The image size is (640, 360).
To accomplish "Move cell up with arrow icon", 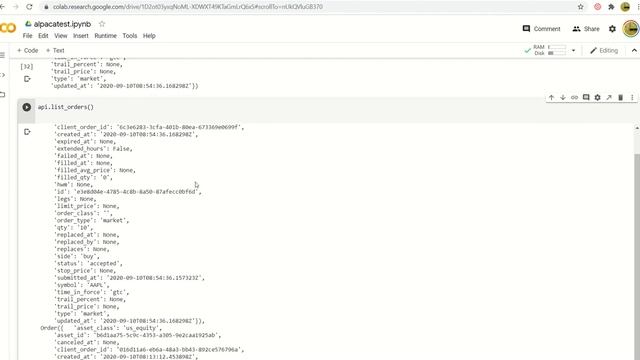I will click(x=551, y=98).
